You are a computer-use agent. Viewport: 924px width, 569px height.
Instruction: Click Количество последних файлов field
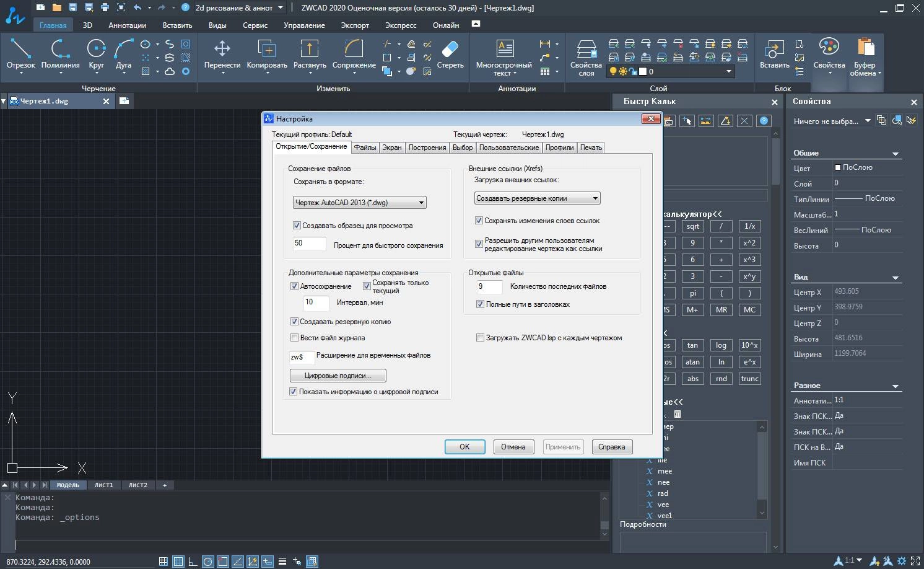tap(489, 287)
